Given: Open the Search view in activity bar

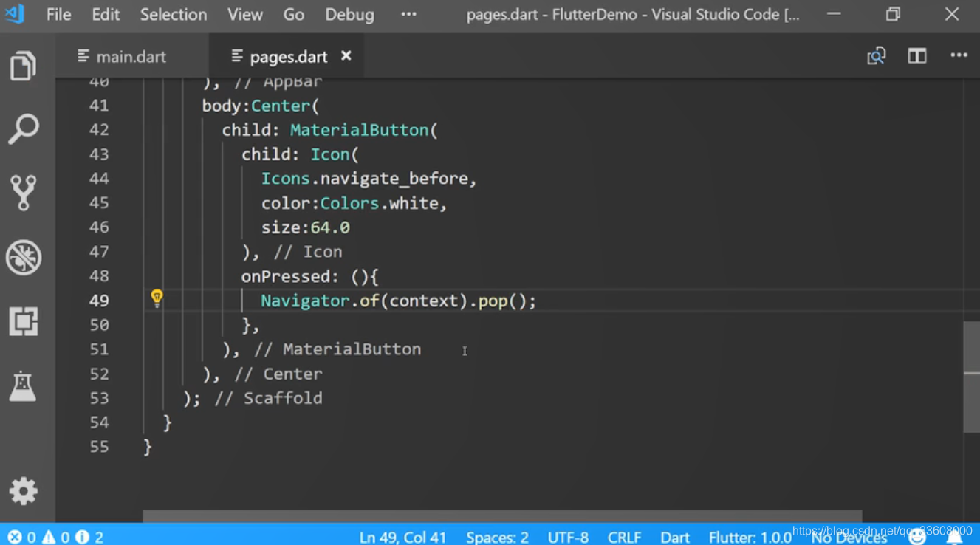Looking at the screenshot, I should tap(23, 129).
